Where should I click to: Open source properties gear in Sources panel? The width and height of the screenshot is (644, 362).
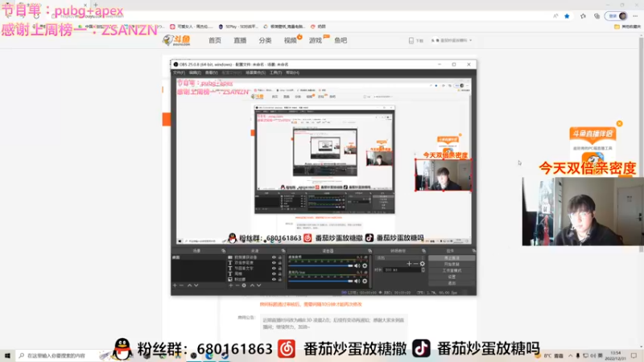coord(244,286)
